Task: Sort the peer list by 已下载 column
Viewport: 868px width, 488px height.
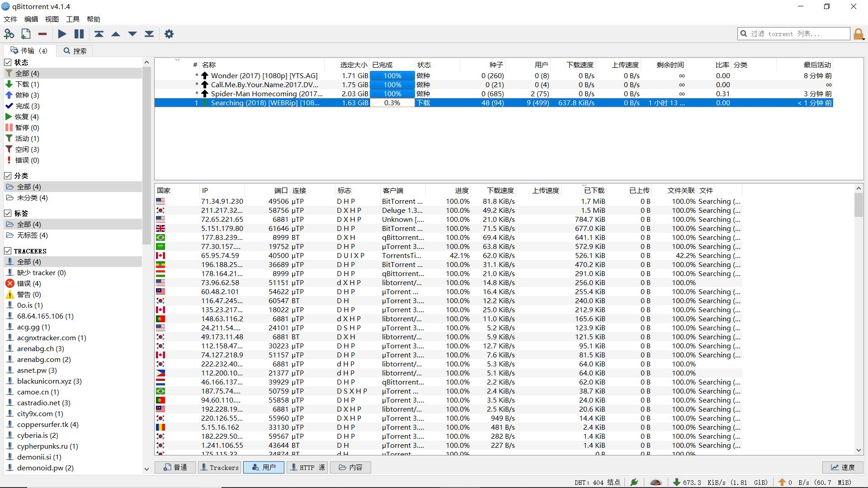Action: pyautogui.click(x=594, y=191)
